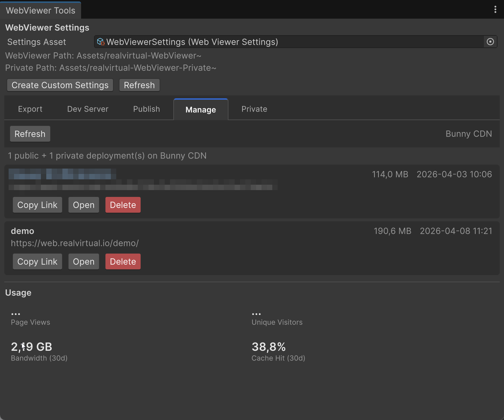This screenshot has width=504, height=420.
Task: Click the WebViewerSettings asset icon
Action: coord(101,42)
